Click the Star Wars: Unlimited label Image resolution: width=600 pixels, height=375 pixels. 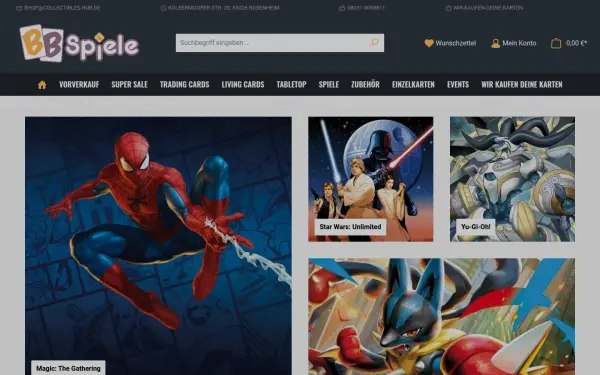[x=351, y=227]
